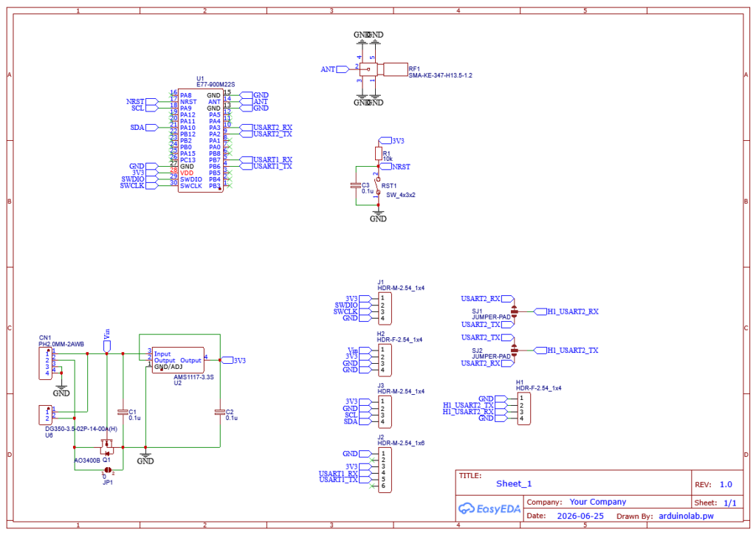Click capacitor C2 on the 3V3 output

pos(220,412)
